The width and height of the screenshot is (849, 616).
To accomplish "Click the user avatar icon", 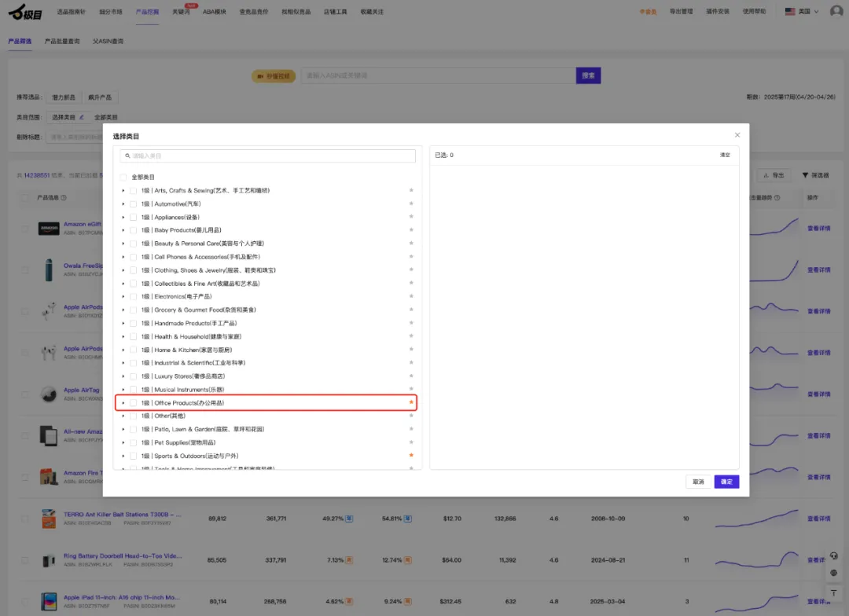I will click(836, 12).
